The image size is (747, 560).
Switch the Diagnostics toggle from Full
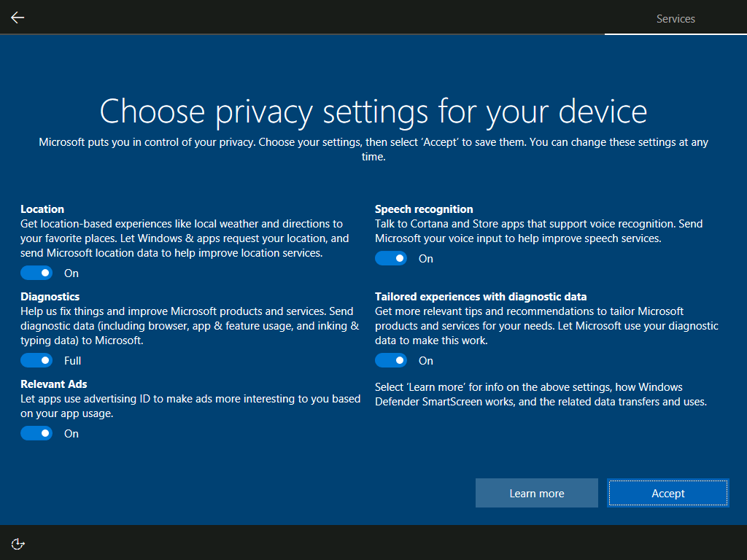tap(36, 359)
